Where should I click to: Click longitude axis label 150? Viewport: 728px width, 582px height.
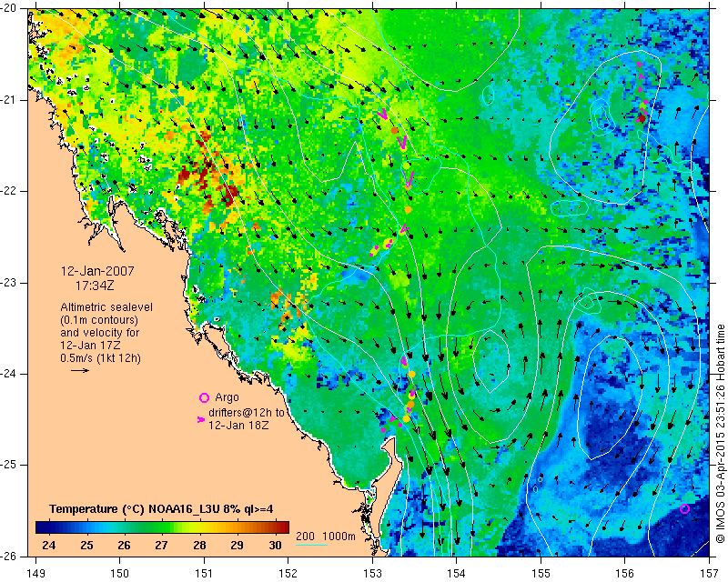(120, 574)
